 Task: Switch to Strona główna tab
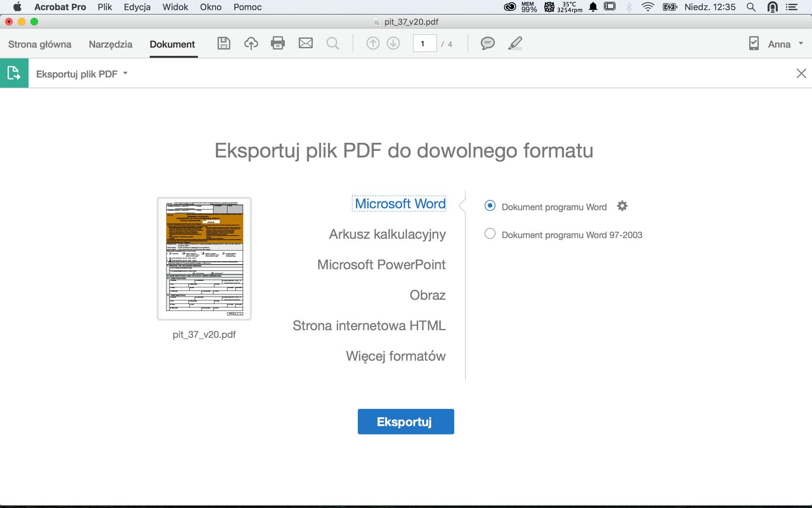coord(40,44)
